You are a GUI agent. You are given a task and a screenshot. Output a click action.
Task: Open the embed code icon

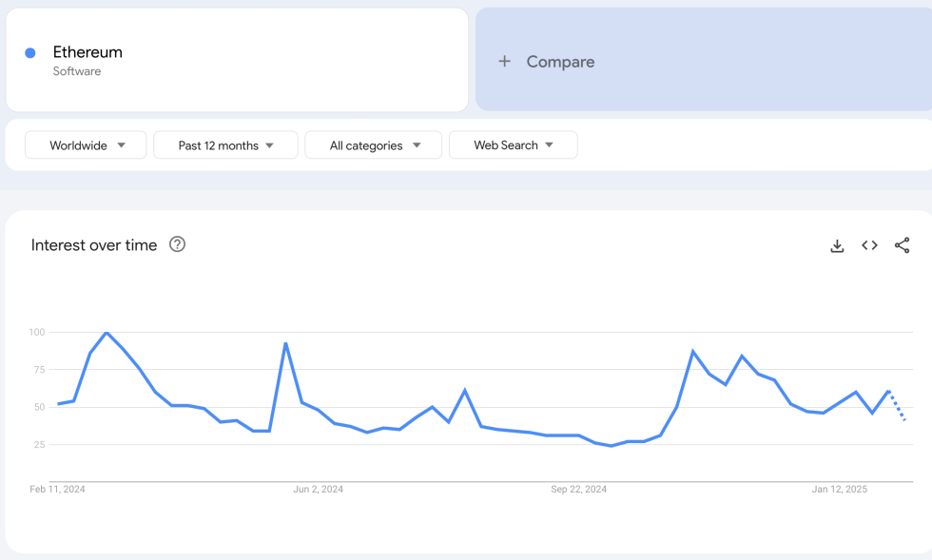pos(869,245)
